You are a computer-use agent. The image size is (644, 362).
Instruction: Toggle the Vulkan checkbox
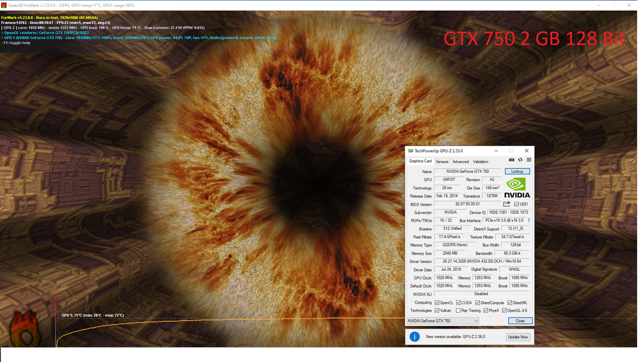click(x=437, y=310)
